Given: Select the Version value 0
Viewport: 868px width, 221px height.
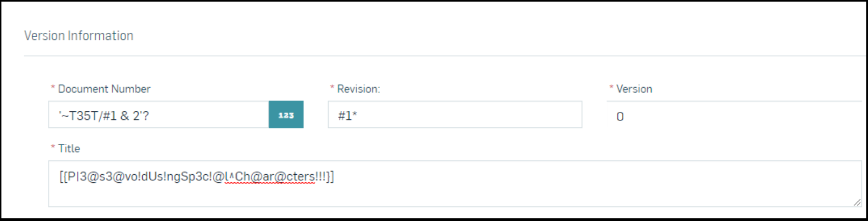Looking at the screenshot, I should [620, 117].
